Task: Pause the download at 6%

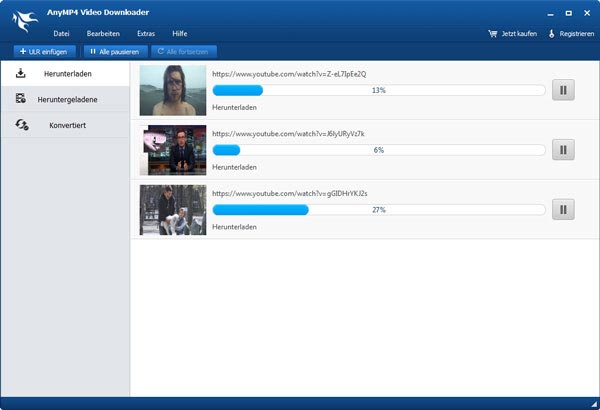Action: (563, 150)
